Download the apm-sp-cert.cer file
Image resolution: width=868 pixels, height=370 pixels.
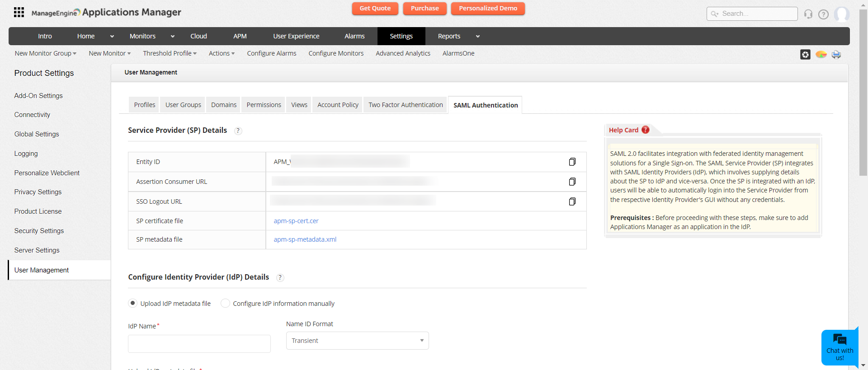(296, 221)
